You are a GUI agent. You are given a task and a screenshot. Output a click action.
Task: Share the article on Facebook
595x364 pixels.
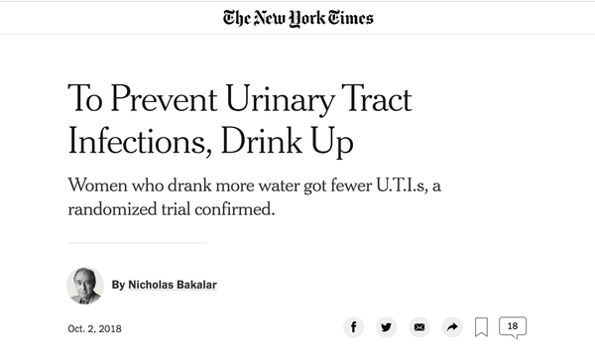pyautogui.click(x=353, y=327)
